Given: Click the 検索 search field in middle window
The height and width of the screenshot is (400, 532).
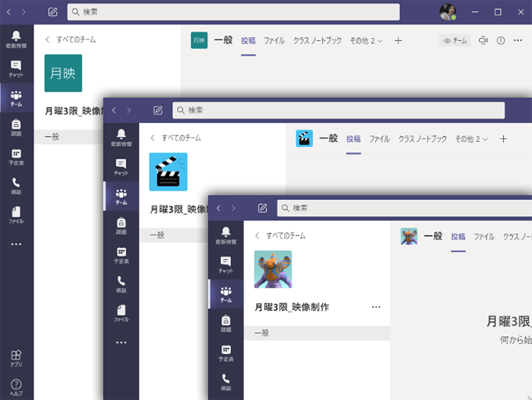Looking at the screenshot, I should pyautogui.click(x=339, y=111).
